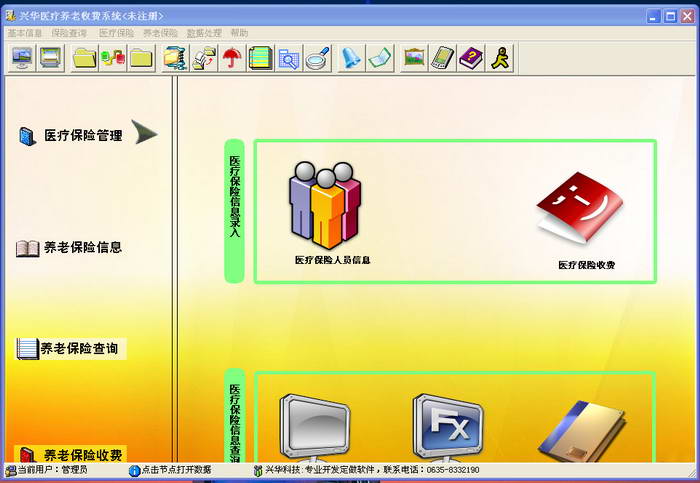The height and width of the screenshot is (483, 700).
Task: Click the blue bell toolbar icon
Action: coord(350,58)
